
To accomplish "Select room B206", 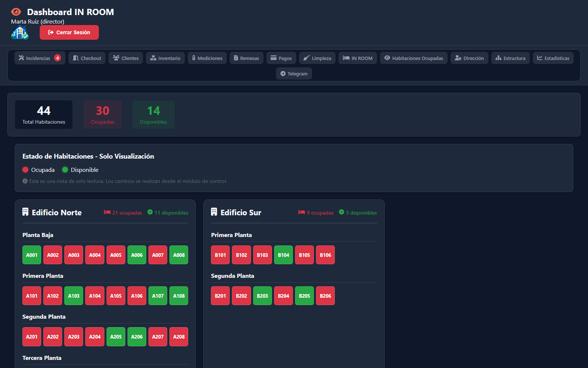I will 326,296.
